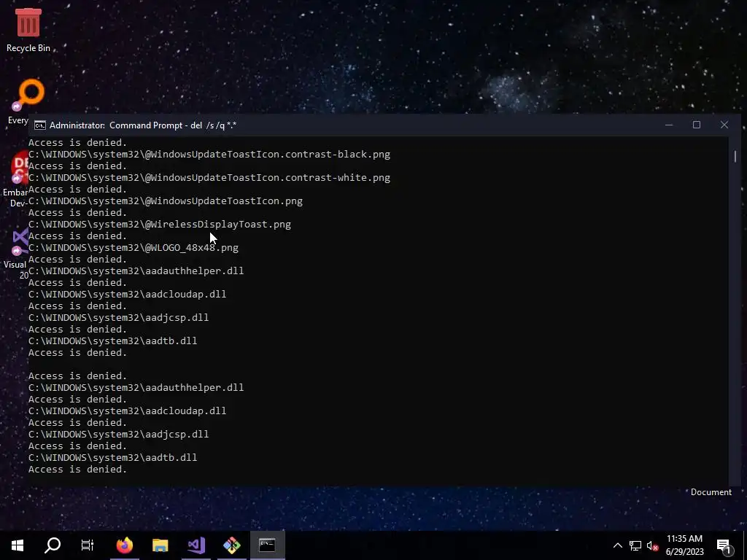Click the contrast-black.png path line
Screen dimensions: 747x560
[x=209, y=155]
